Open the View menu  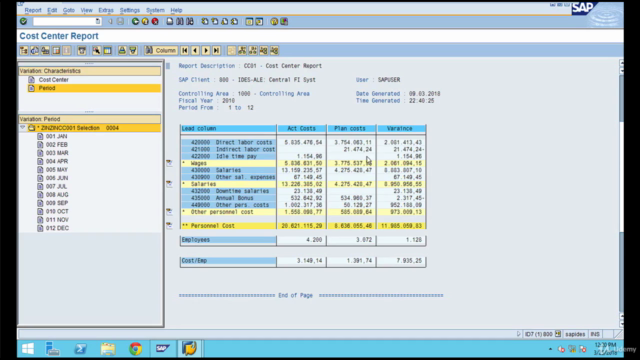coord(87,10)
